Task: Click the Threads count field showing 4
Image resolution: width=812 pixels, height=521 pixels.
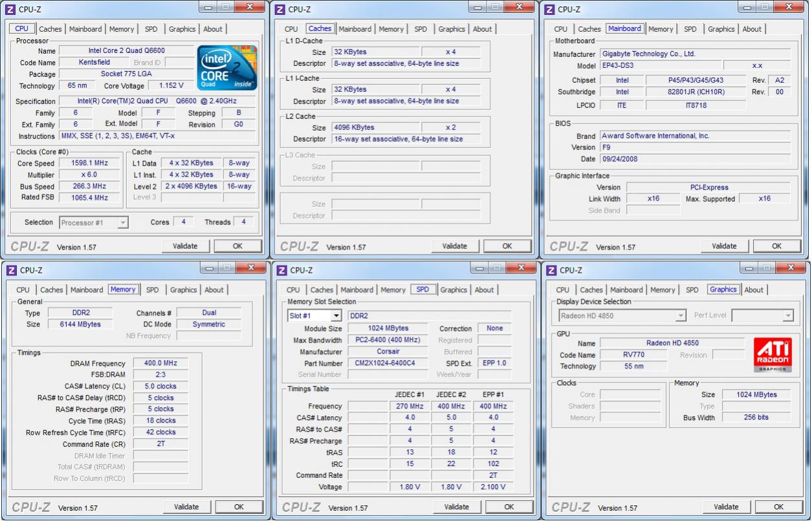Action: pyautogui.click(x=243, y=222)
